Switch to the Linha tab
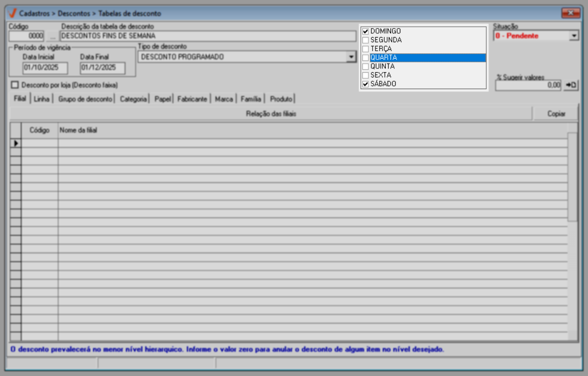Screen dimensions: 588x376 pyautogui.click(x=42, y=99)
